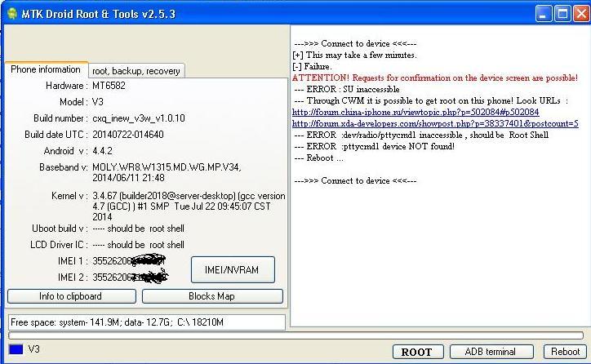Click the Build number value text
591x364 pixels.
point(139,118)
